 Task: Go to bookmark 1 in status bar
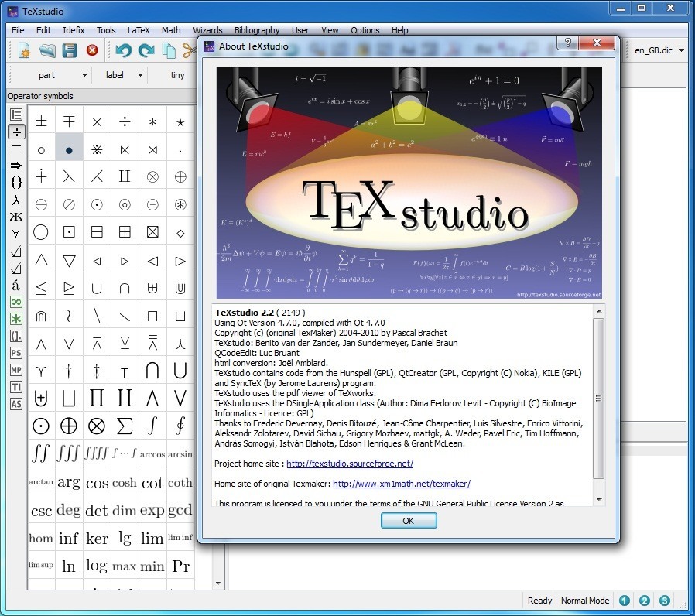(x=625, y=601)
